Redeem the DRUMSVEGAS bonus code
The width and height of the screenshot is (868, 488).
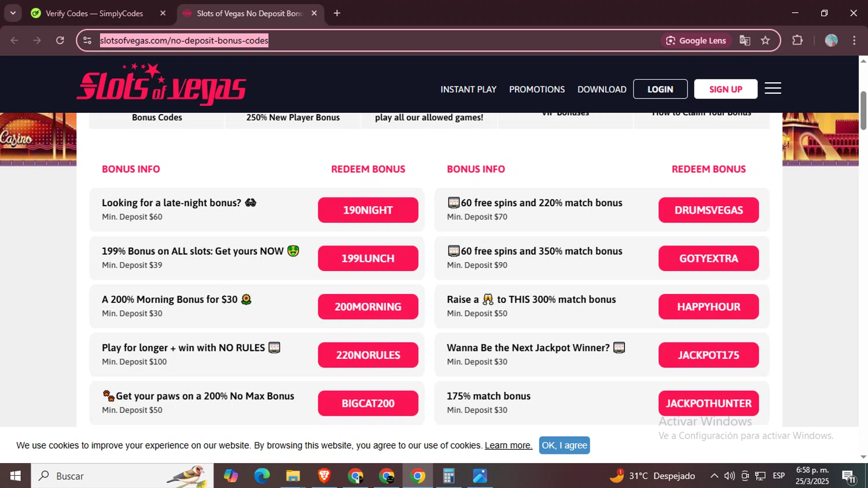pyautogui.click(x=708, y=210)
